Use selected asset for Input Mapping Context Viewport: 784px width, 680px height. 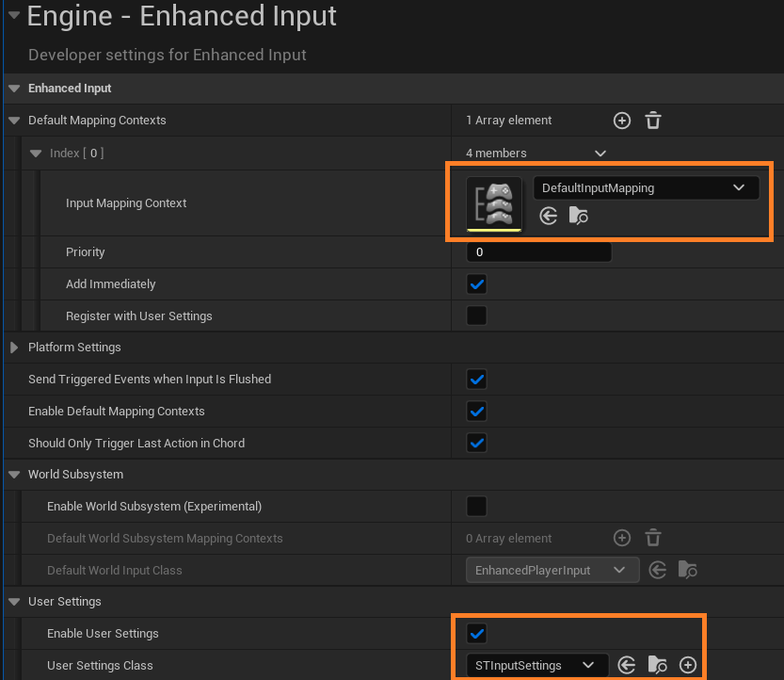click(x=549, y=217)
